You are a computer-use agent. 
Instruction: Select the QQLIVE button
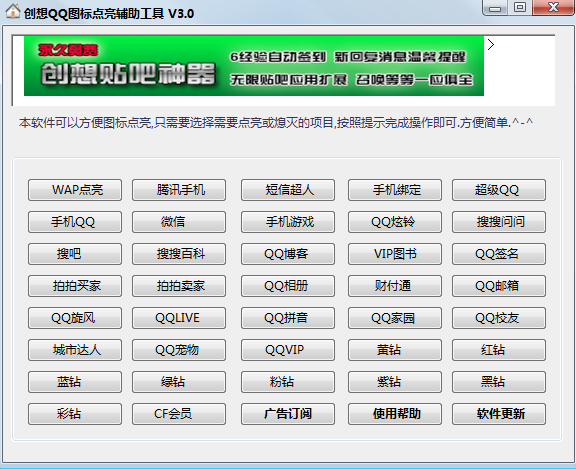pyautogui.click(x=179, y=318)
